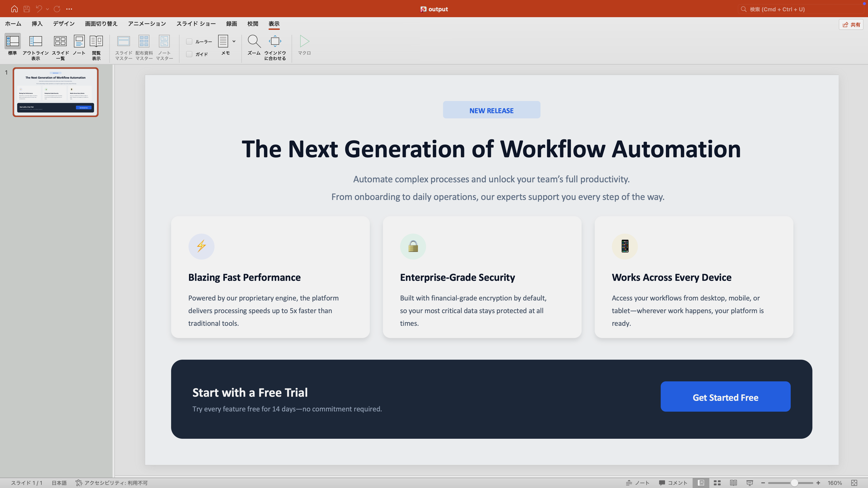
Task: Select the アニメーション ribbon tab
Action: [146, 23]
